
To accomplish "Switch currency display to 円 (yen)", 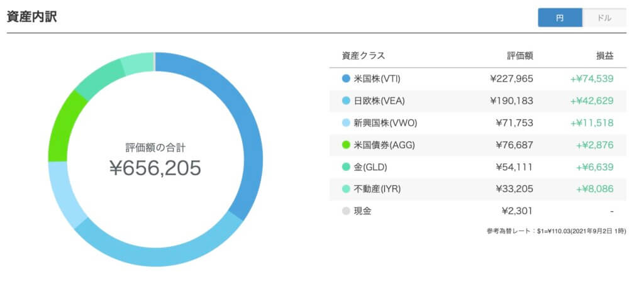I will pos(560,18).
